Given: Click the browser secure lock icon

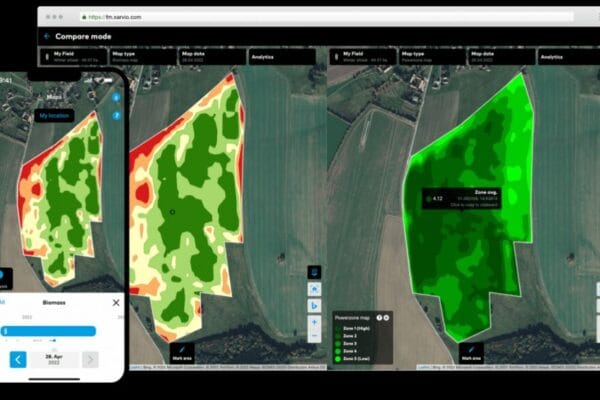Looking at the screenshot, I should point(84,17).
